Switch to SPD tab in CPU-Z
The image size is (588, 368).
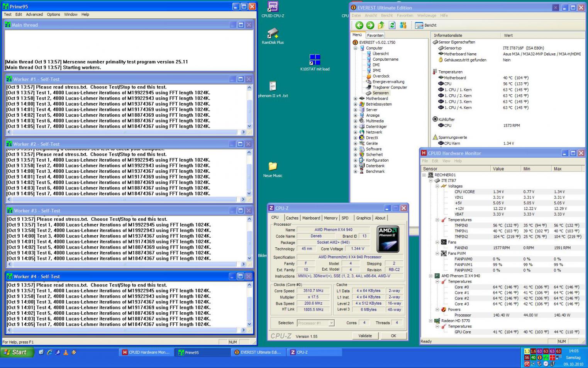pos(345,218)
